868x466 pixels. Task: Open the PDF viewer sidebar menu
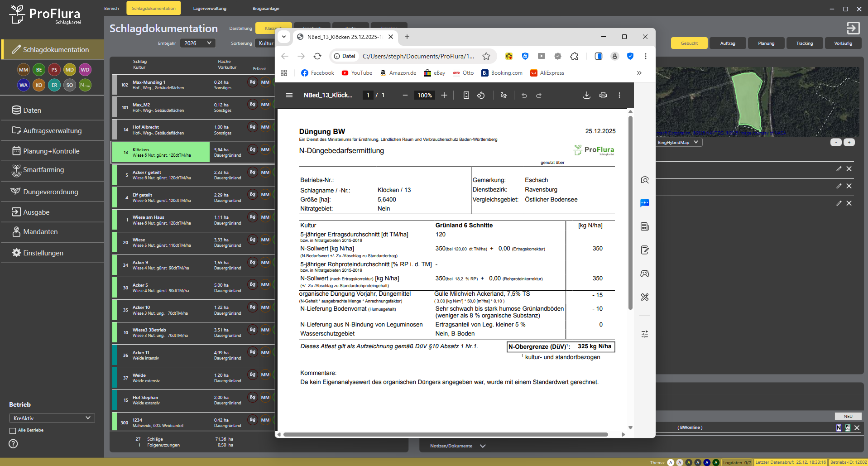point(289,95)
